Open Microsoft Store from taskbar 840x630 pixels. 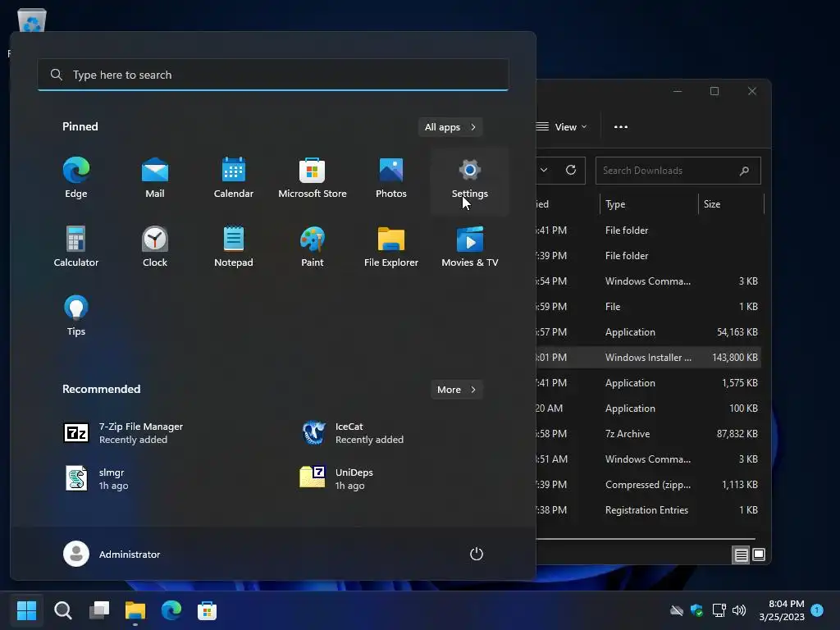click(208, 610)
